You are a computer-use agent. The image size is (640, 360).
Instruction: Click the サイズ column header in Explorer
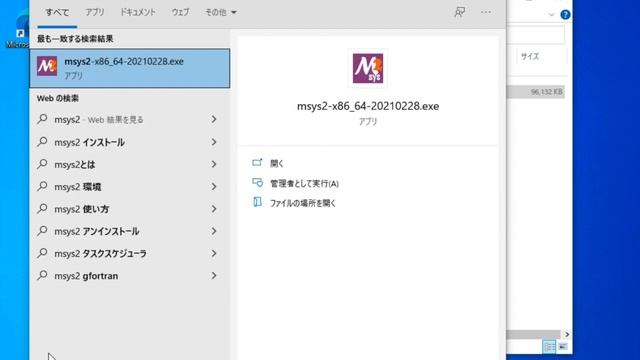[530, 57]
